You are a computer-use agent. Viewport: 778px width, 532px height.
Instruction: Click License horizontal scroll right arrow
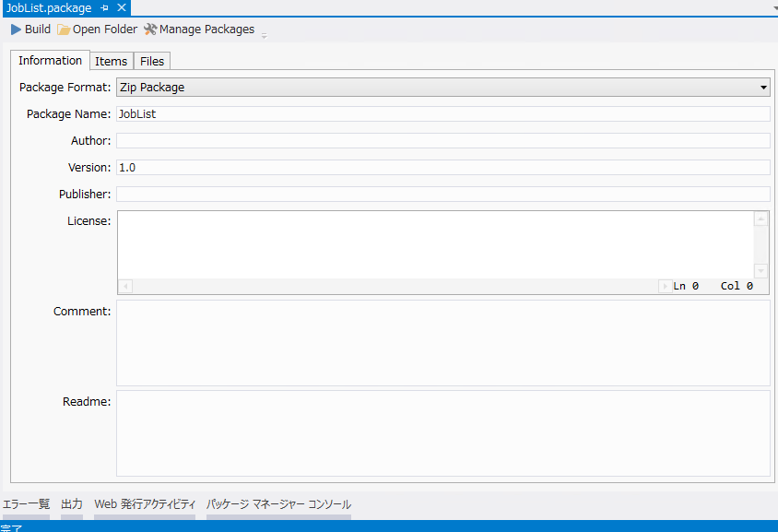665,287
